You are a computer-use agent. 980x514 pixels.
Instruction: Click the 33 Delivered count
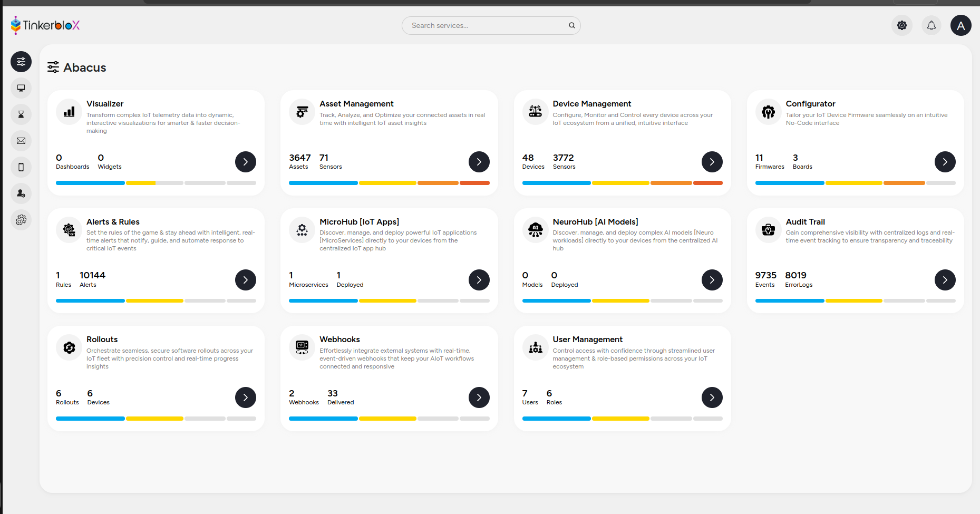[341, 397]
